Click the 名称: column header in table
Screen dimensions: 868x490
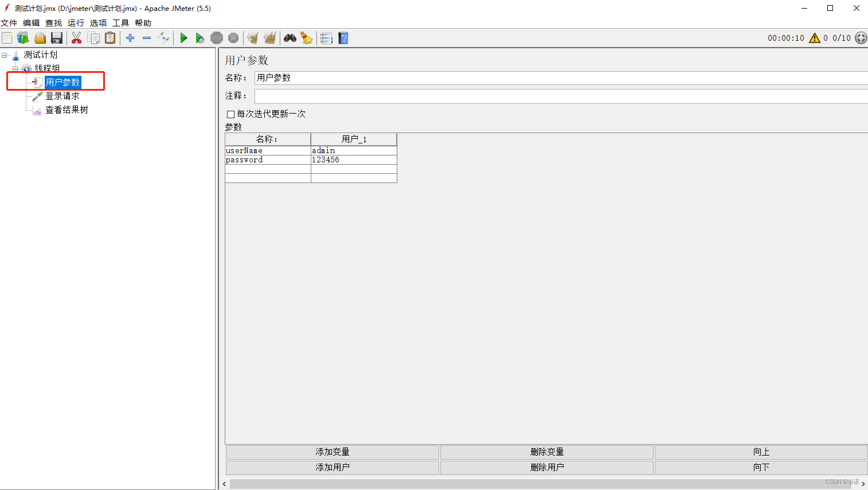(x=268, y=139)
